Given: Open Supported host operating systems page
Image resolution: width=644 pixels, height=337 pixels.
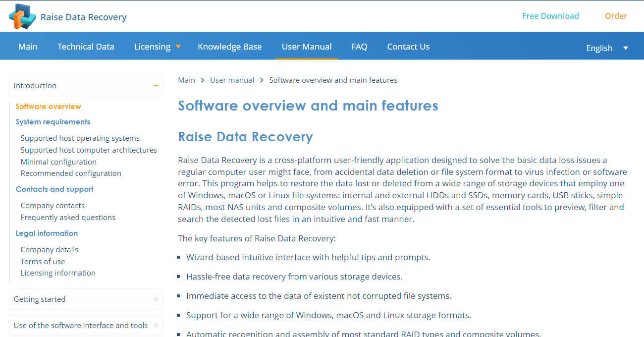Looking at the screenshot, I should 80,138.
